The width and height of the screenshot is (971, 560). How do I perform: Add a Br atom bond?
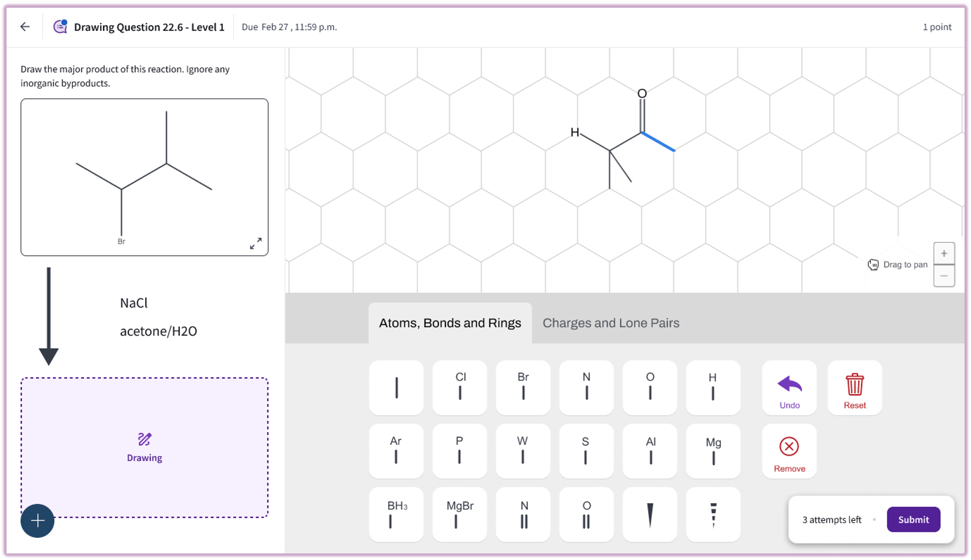click(x=523, y=388)
